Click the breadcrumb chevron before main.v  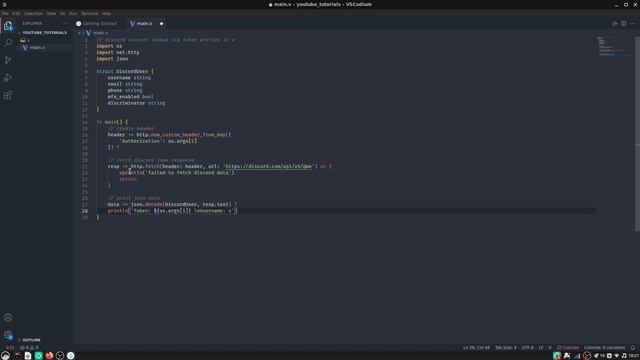83,33
